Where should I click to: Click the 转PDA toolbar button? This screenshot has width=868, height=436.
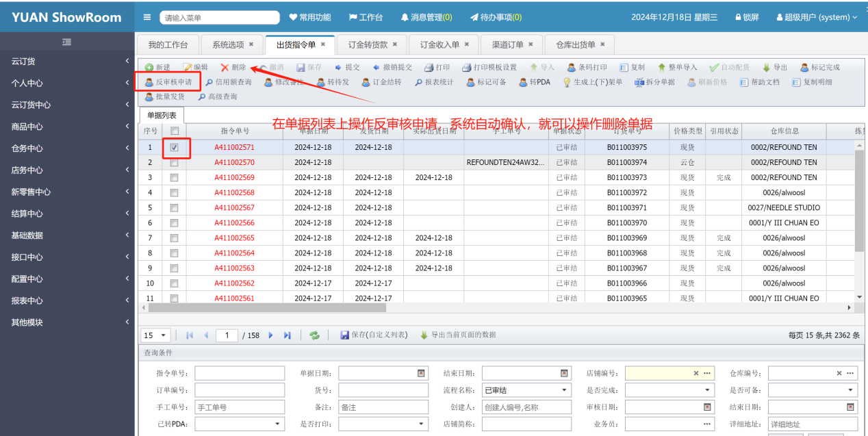tap(535, 82)
